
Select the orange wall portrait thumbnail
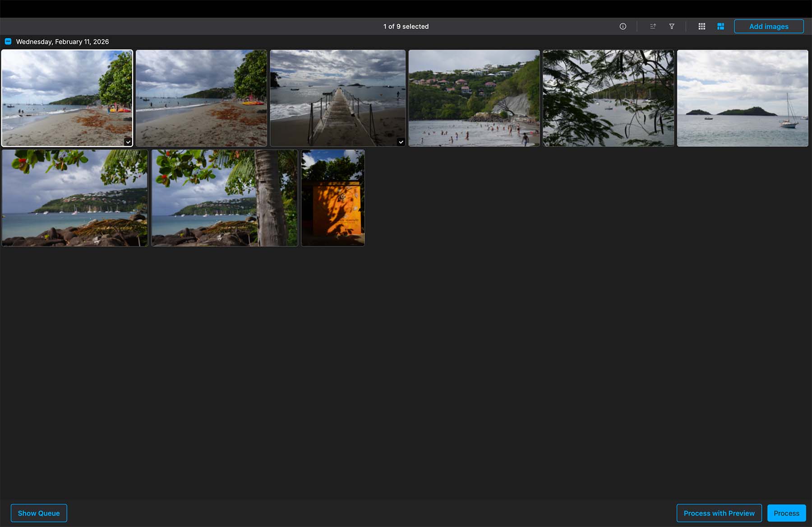point(333,198)
